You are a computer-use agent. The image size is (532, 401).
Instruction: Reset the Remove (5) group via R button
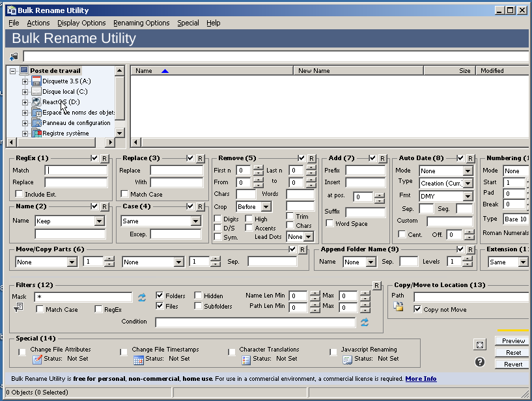311,158
